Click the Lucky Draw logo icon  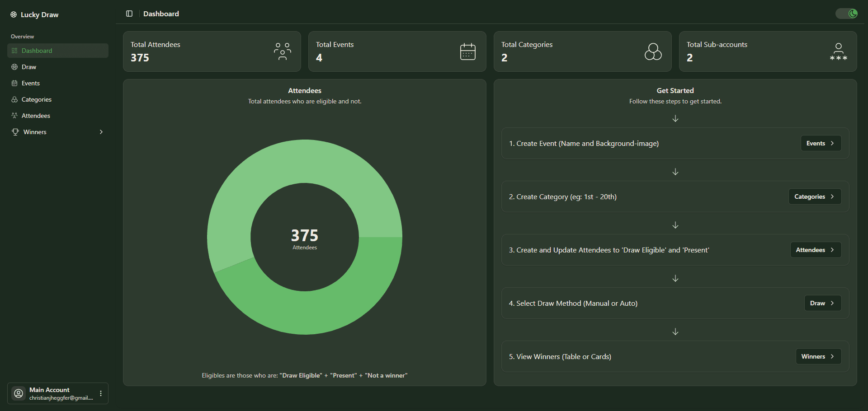pyautogui.click(x=14, y=14)
